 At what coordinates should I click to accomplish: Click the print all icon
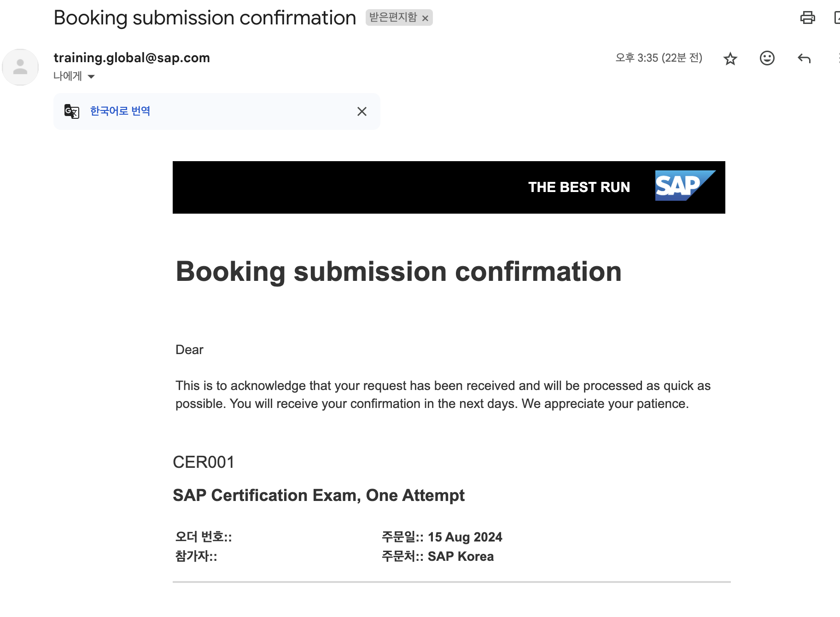(x=807, y=17)
